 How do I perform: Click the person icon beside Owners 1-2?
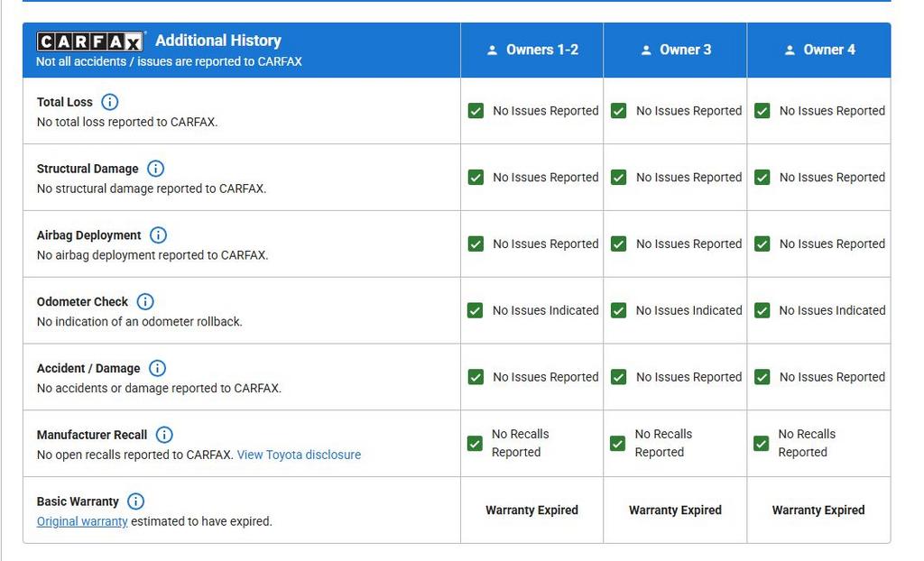492,51
